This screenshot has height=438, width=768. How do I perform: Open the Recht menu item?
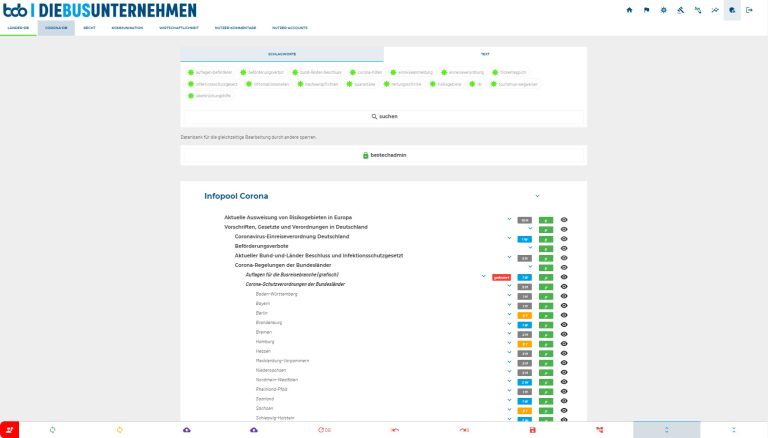coord(89,28)
